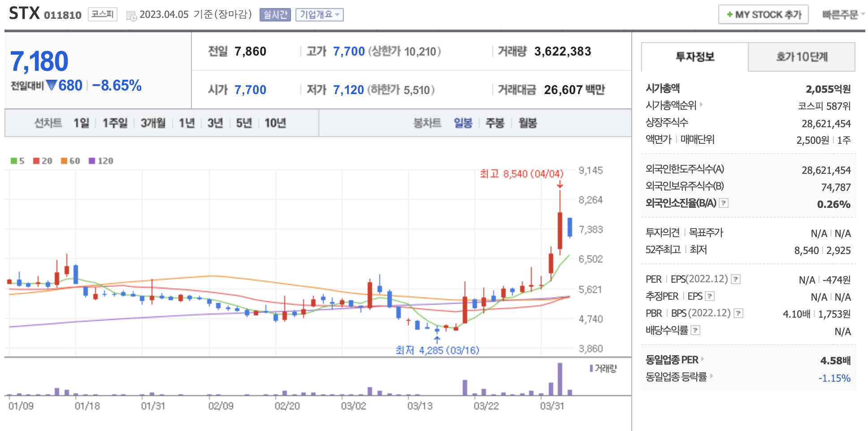868x431 pixels.
Task: Click help icon beside EPS(2022.12)
Action: click(736, 280)
